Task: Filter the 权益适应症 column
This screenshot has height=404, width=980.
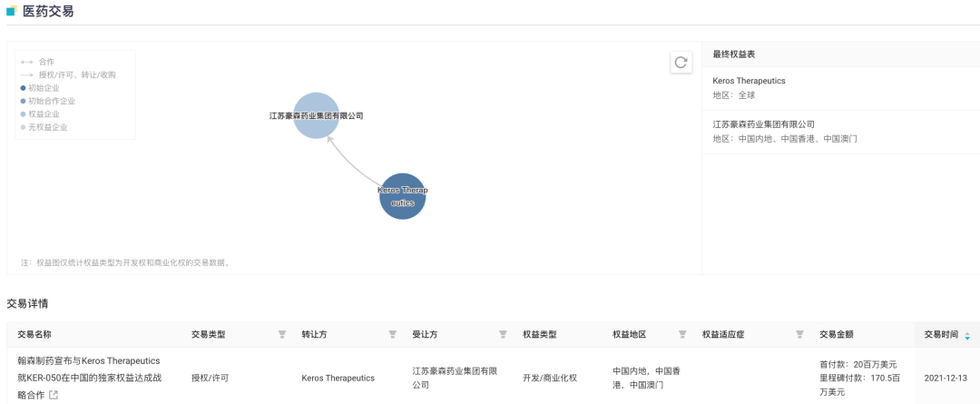Action: tap(799, 335)
